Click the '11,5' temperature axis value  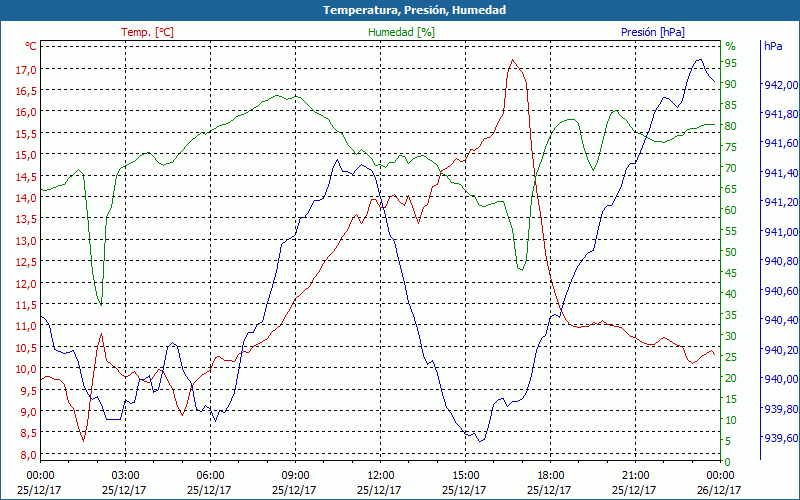point(27,305)
